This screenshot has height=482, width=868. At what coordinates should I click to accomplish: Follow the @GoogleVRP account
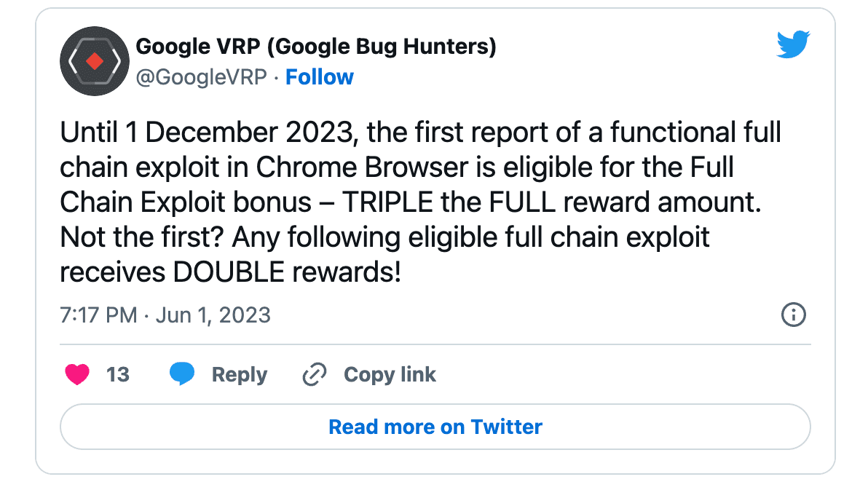click(319, 76)
